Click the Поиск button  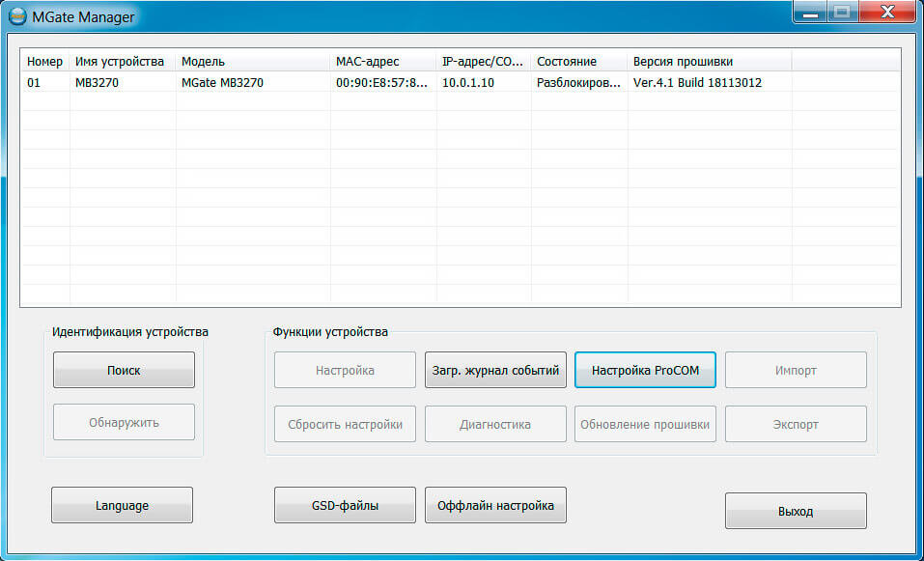click(x=124, y=370)
